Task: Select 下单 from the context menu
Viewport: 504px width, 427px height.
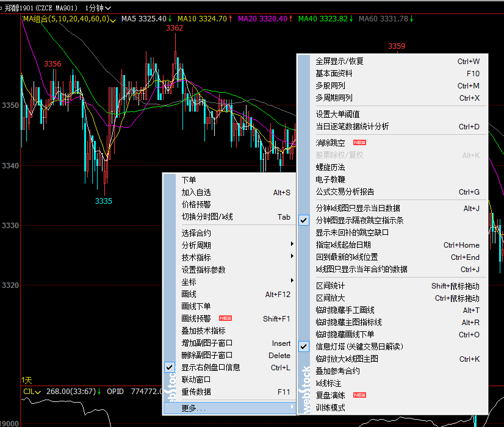Action: [189, 180]
